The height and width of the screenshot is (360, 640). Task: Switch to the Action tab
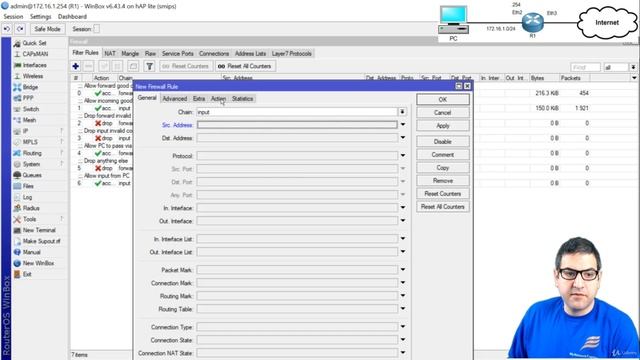pos(218,99)
